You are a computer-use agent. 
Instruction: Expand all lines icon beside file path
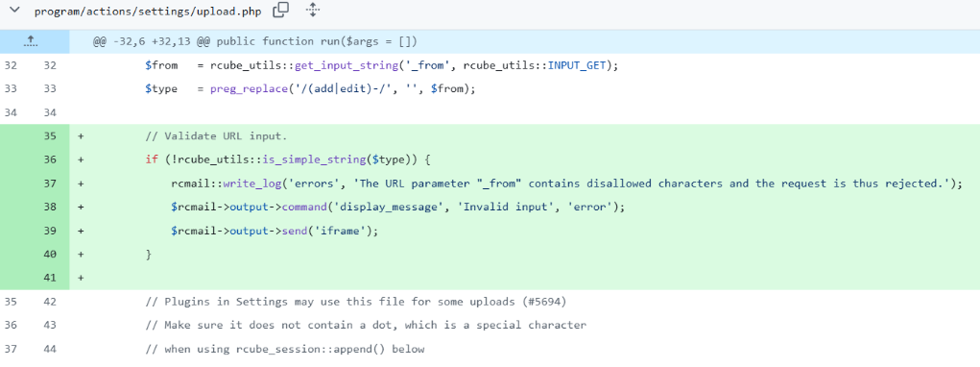pos(313,10)
